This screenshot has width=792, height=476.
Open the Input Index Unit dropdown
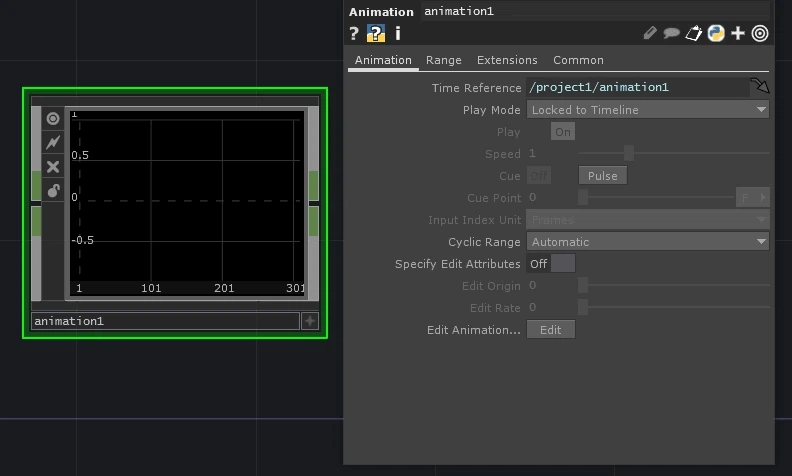click(648, 220)
